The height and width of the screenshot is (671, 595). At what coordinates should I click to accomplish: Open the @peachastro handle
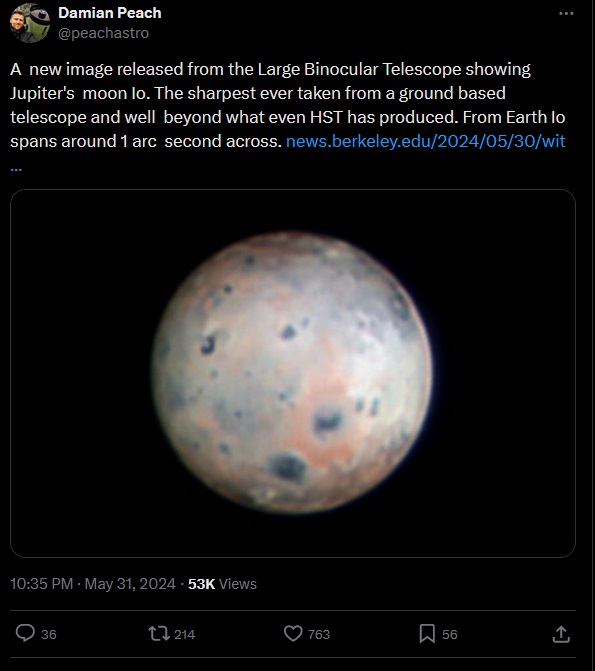pyautogui.click(x=104, y=33)
